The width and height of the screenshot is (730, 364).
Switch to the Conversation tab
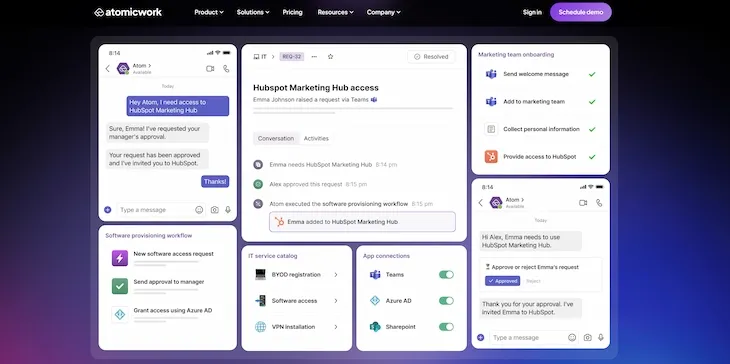(x=276, y=138)
